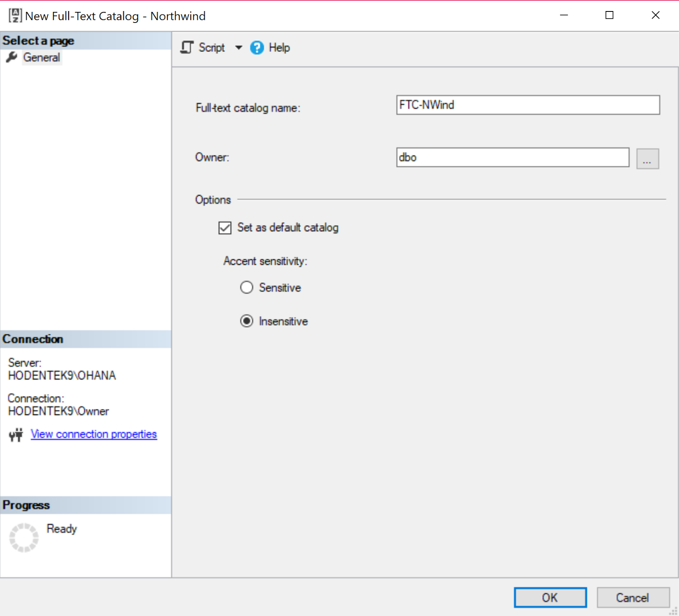Expand the Script dropdown arrow
Image resolution: width=679 pixels, height=616 pixels.
tap(238, 48)
